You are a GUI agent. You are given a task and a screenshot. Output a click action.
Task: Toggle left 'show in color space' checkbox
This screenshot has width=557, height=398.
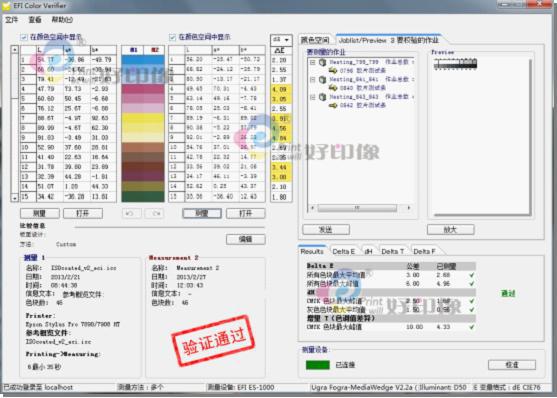pyautogui.click(x=24, y=37)
